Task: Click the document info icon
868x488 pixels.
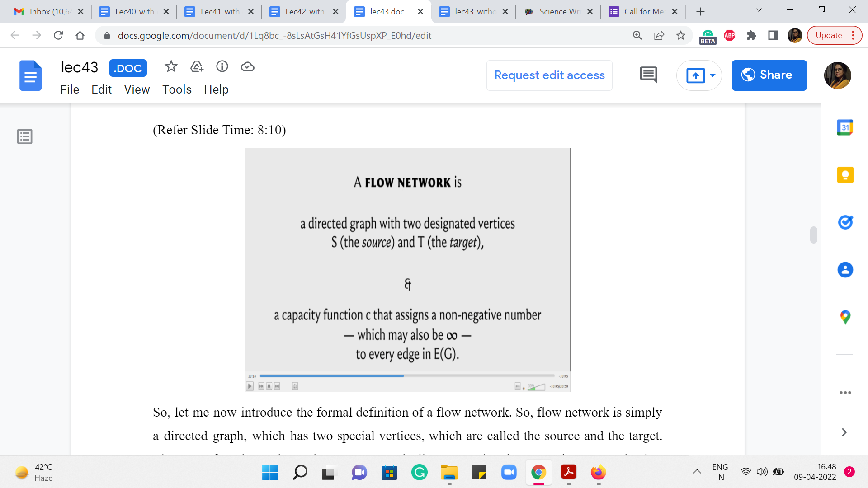Action: tap(222, 67)
